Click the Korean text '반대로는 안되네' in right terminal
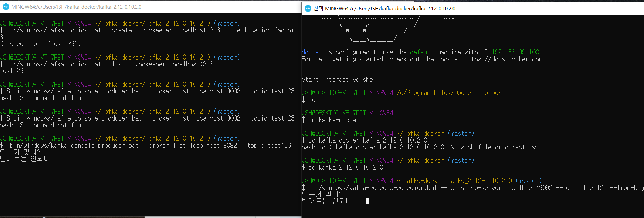This screenshot has height=218, width=644. point(327,201)
